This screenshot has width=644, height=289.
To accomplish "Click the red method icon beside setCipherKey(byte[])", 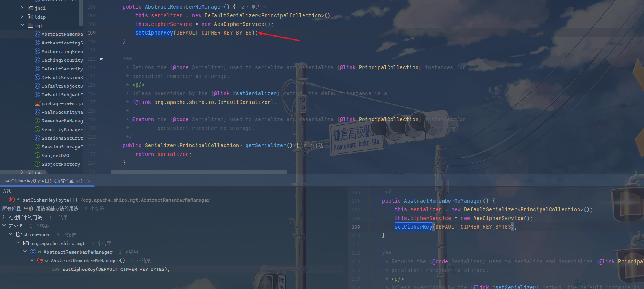I will point(12,200).
